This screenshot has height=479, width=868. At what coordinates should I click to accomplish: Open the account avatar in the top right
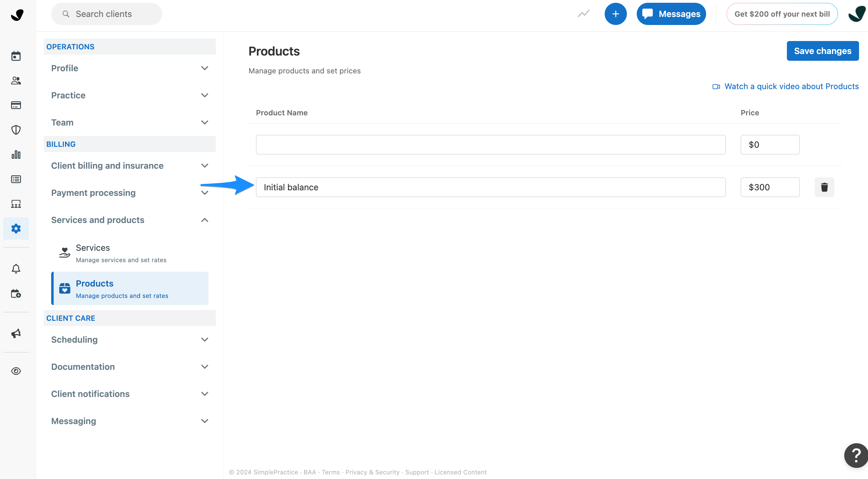click(x=858, y=14)
